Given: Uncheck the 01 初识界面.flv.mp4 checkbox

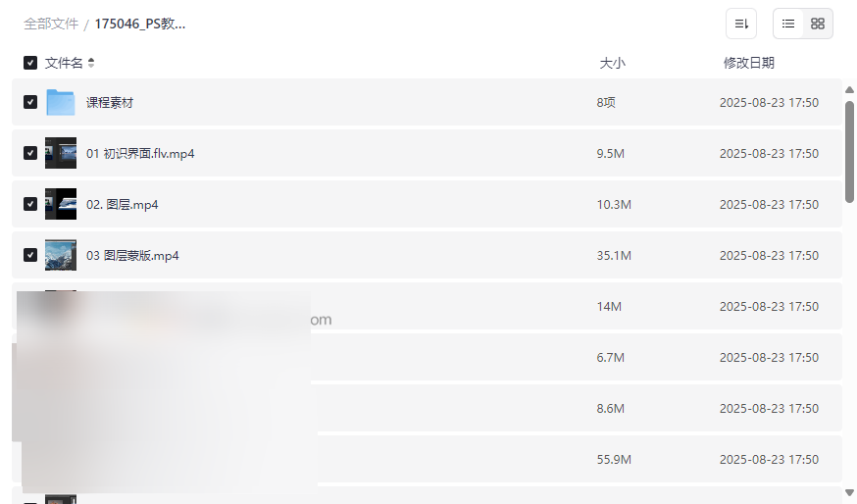Looking at the screenshot, I should point(30,154).
